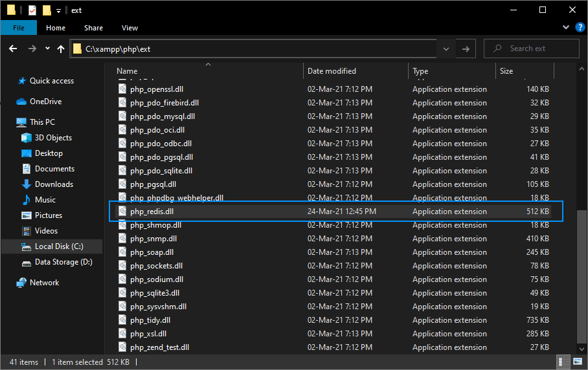Go back with the Back arrow

click(13, 49)
